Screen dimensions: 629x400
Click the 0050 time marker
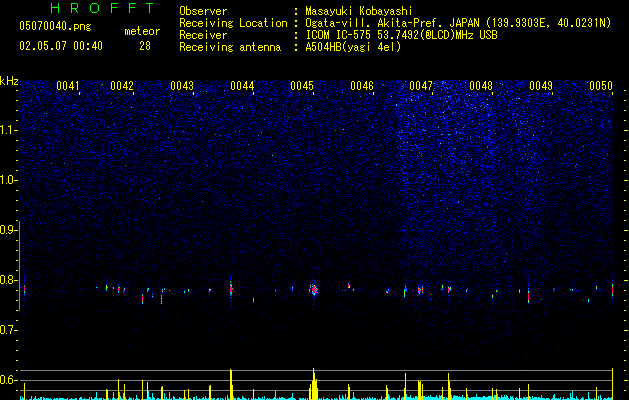tap(601, 86)
